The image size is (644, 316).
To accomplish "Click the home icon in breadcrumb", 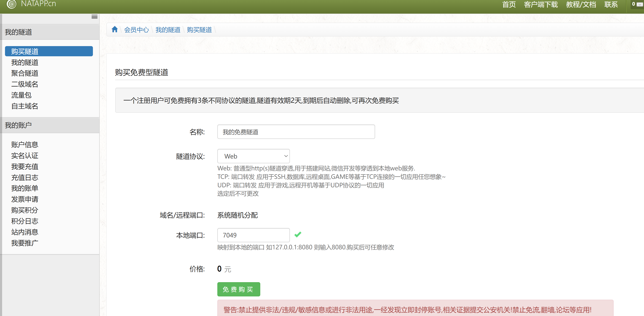I will [114, 29].
